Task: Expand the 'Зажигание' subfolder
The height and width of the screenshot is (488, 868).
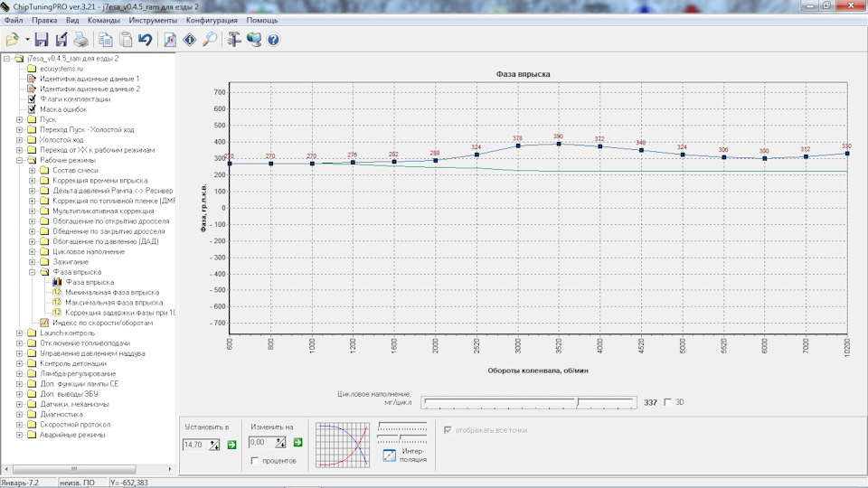Action: tap(33, 262)
